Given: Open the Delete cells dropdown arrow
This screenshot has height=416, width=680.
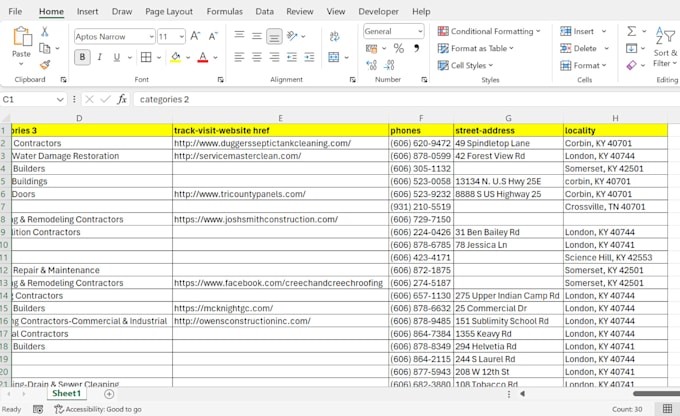Looking at the screenshot, I should (606, 48).
